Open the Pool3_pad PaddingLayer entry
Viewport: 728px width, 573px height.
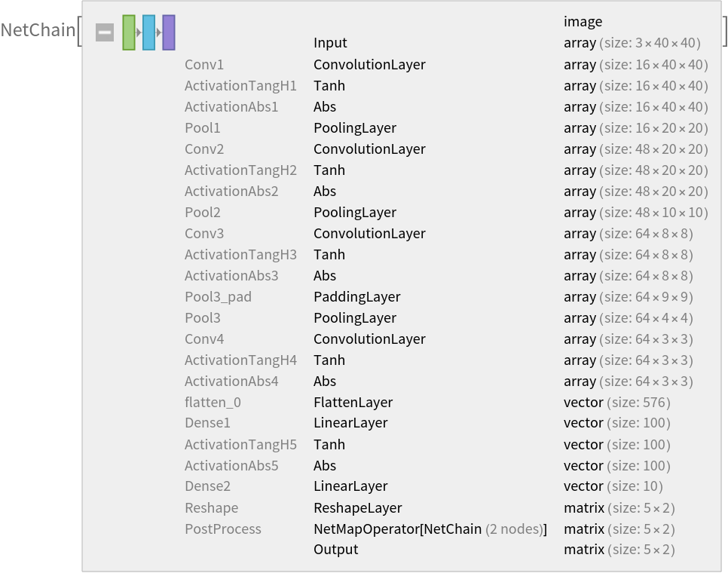[x=356, y=297]
